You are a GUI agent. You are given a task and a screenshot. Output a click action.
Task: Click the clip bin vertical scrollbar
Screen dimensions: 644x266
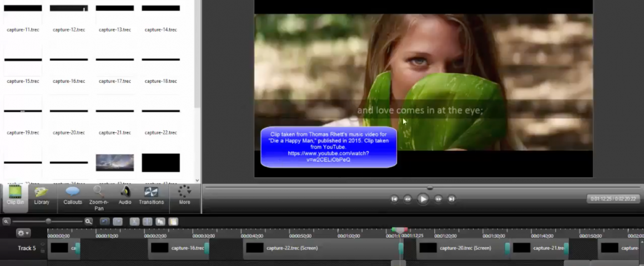pos(197,54)
